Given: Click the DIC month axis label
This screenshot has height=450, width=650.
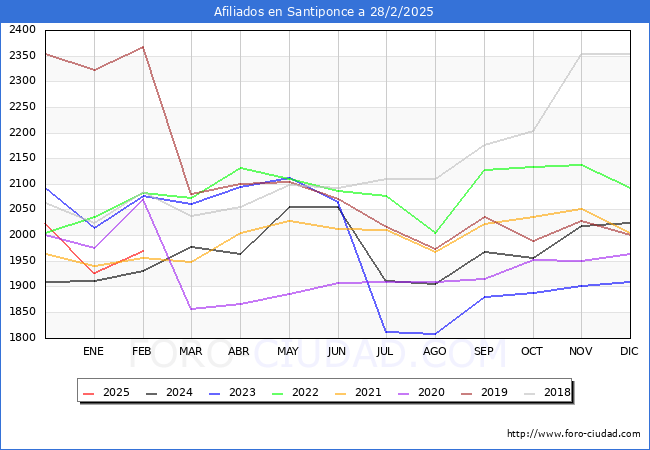Looking at the screenshot, I should pos(629,351).
